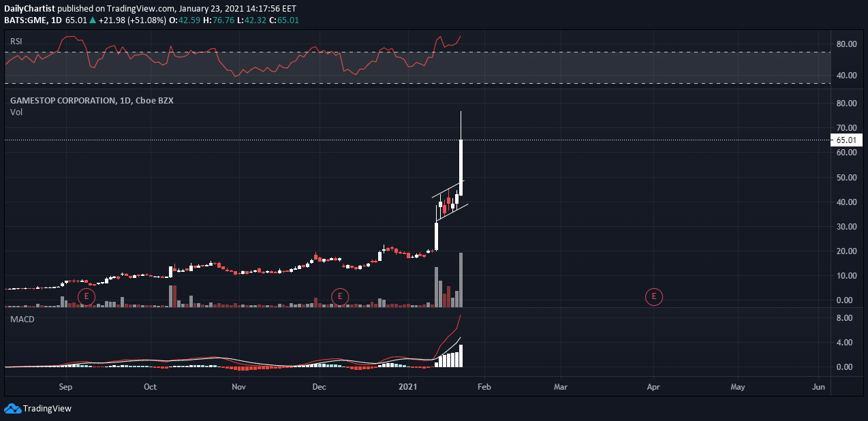The height and width of the screenshot is (421, 868).
Task: Click the Mar label on time axis
Action: coord(561,387)
